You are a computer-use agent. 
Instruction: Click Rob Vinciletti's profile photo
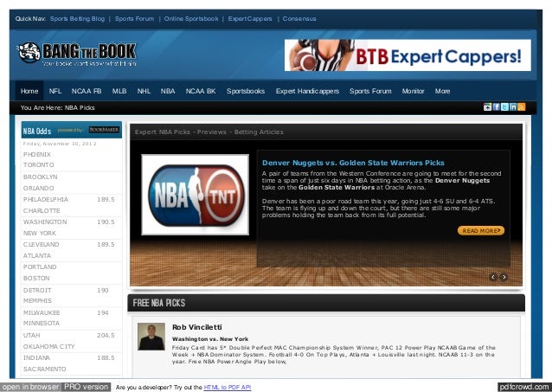[151, 337]
